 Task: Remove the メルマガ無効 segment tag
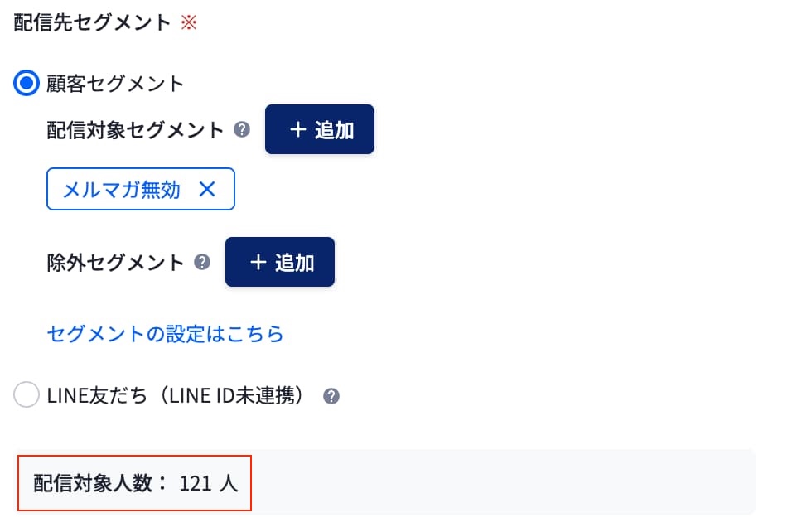[x=207, y=190]
